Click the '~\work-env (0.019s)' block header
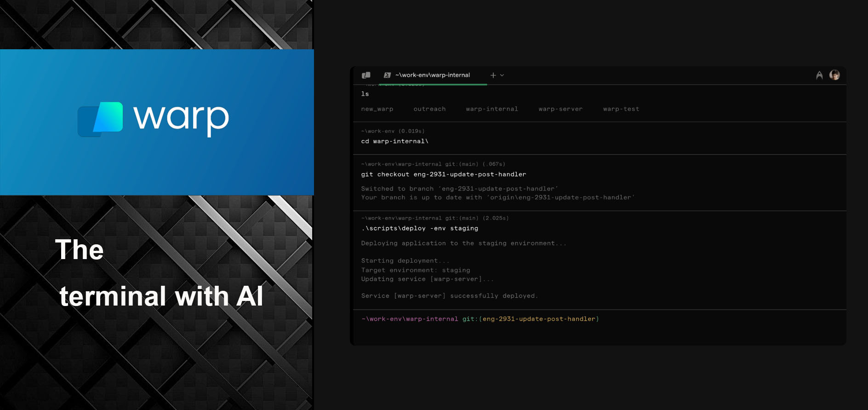868x410 pixels. tap(393, 131)
